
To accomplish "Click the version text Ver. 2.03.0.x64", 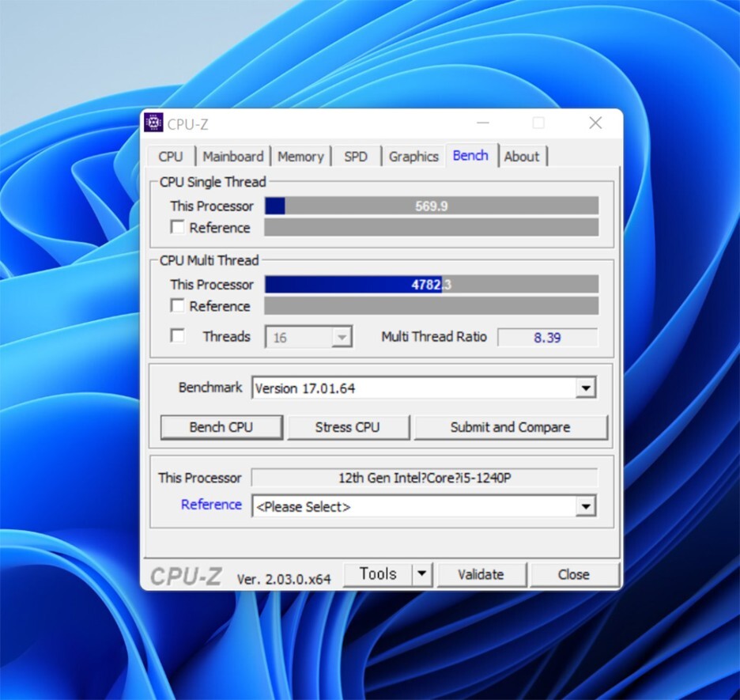I will click(x=284, y=579).
